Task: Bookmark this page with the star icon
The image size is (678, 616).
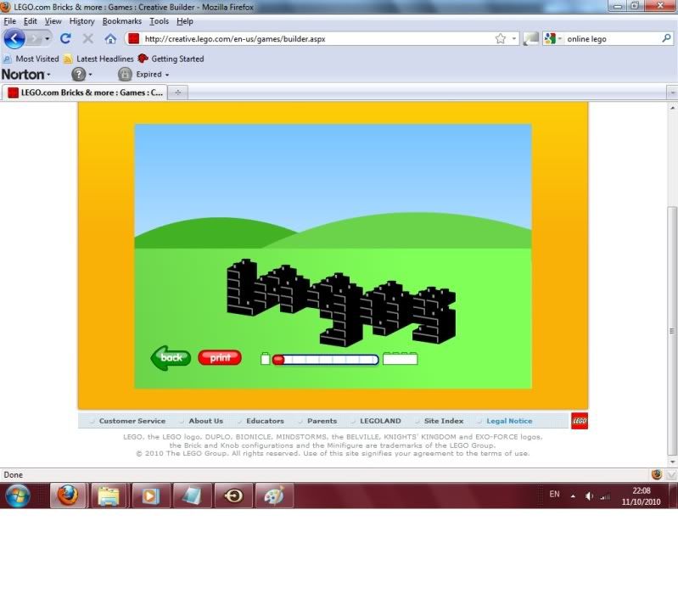Action: (501, 39)
